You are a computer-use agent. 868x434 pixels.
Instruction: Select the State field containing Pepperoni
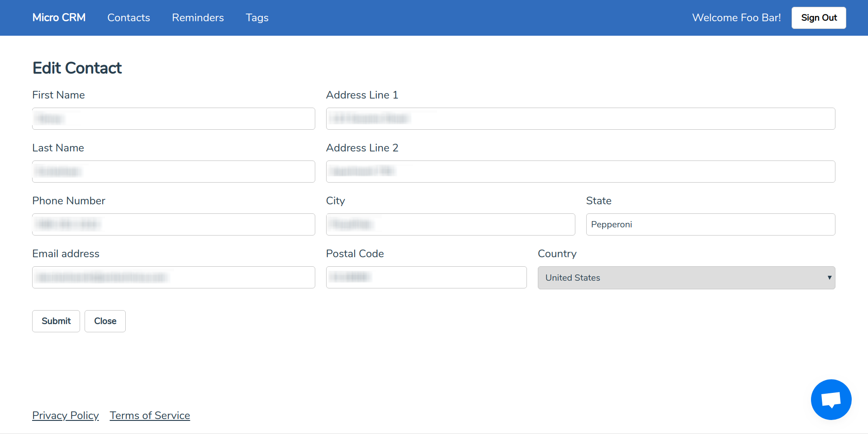tap(710, 224)
